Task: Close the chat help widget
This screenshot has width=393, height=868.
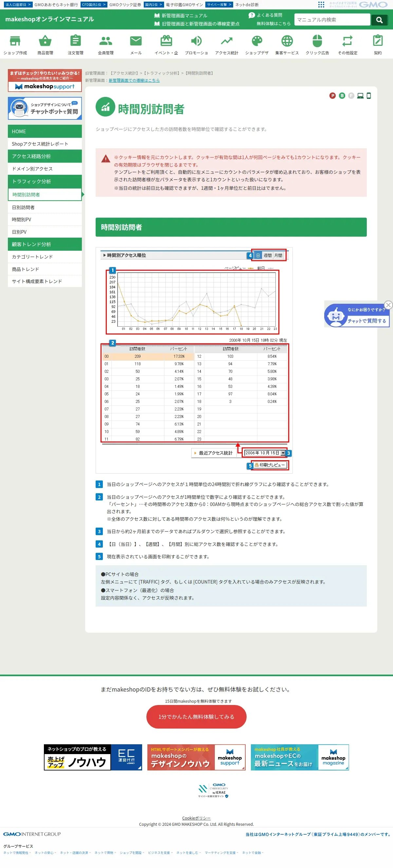Action: click(388, 305)
